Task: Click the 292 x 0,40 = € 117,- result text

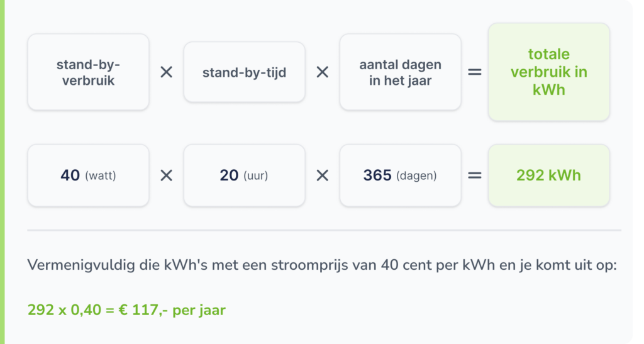Action: click(x=126, y=310)
